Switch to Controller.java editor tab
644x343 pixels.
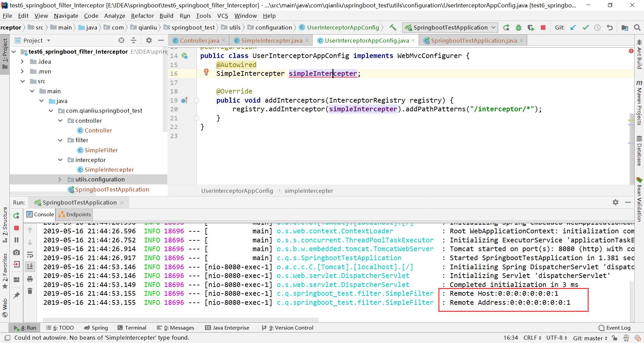(199, 41)
